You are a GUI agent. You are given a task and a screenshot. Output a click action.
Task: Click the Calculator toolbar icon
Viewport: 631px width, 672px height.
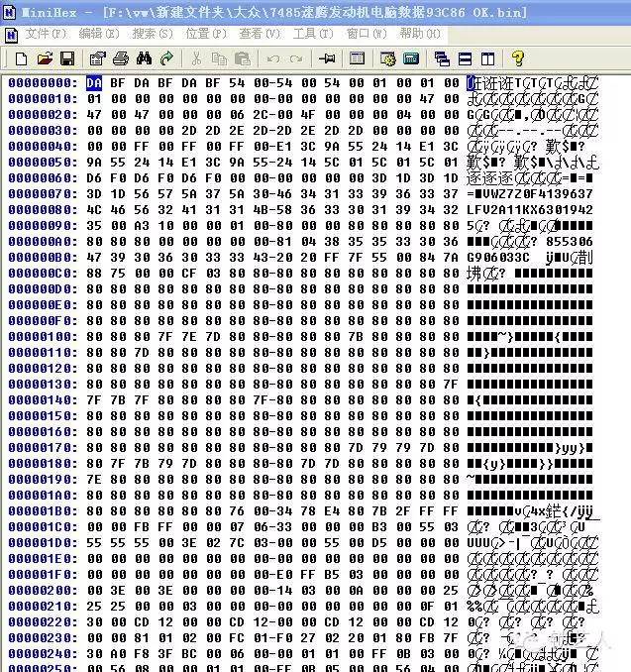pyautogui.click(x=411, y=58)
